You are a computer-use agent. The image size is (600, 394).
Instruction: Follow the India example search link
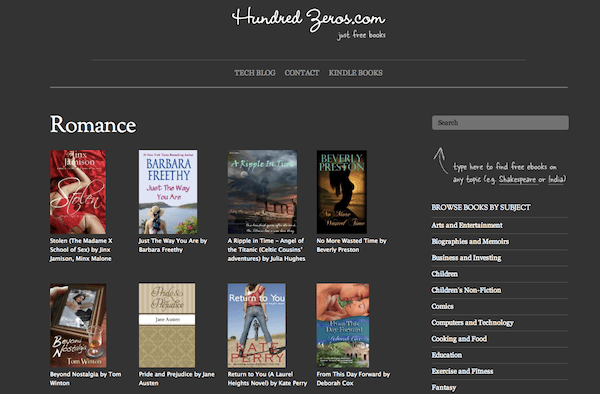tap(556, 179)
